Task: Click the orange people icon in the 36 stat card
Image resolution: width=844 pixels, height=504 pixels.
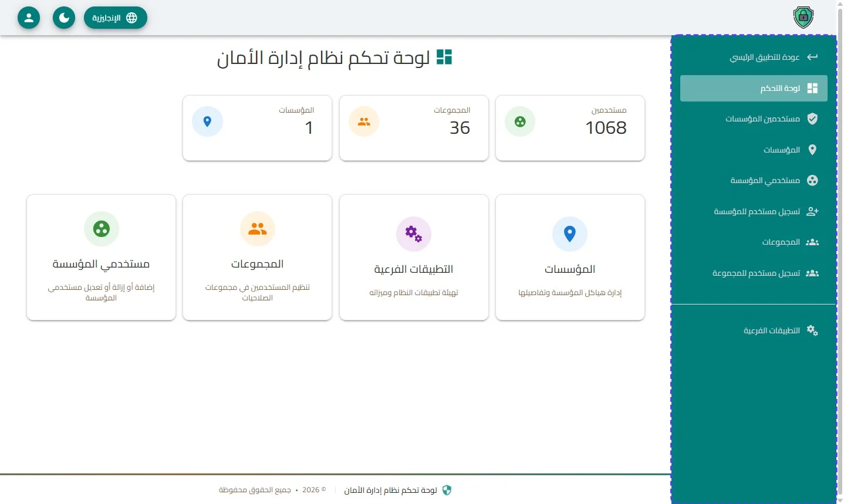Action: click(364, 121)
